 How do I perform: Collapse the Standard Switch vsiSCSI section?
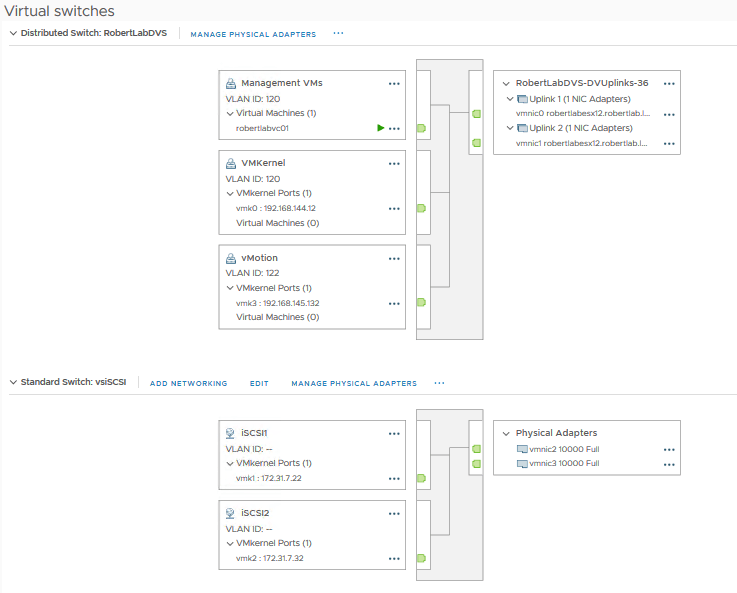click(12, 383)
